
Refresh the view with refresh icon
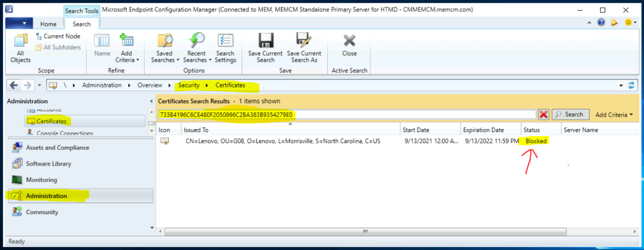[631, 86]
